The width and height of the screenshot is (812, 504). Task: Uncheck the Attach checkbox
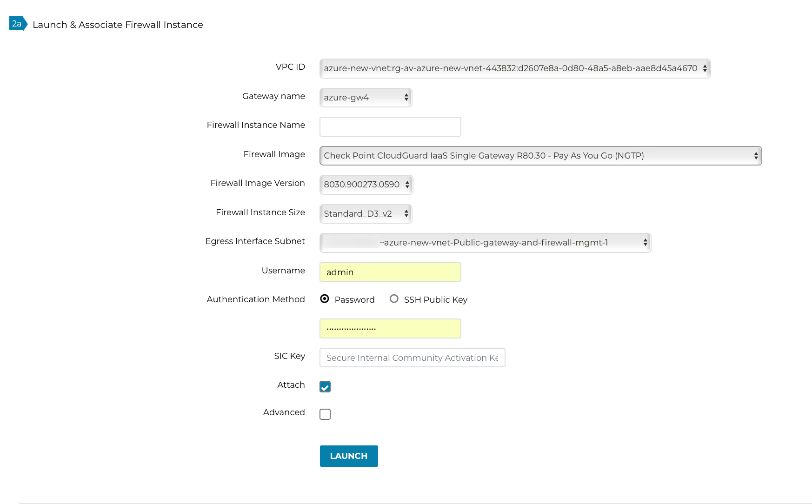click(325, 386)
